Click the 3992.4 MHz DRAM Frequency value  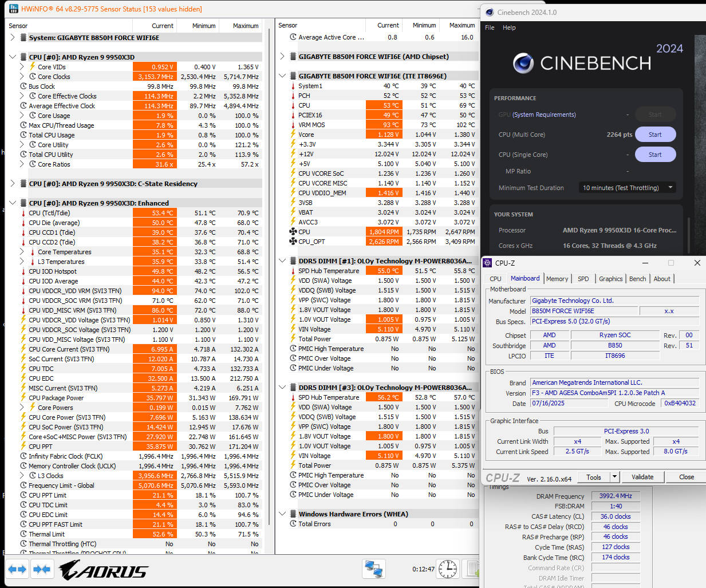pyautogui.click(x=616, y=496)
